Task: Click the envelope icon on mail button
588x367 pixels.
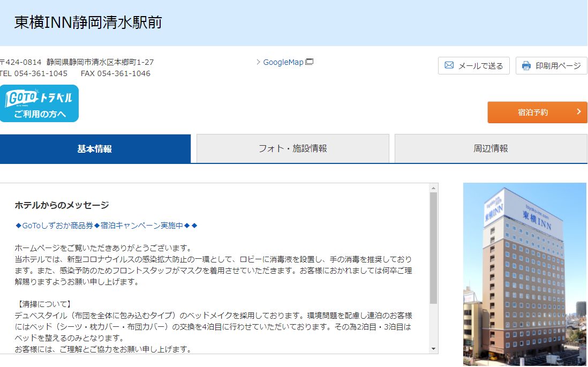Action: (449, 65)
